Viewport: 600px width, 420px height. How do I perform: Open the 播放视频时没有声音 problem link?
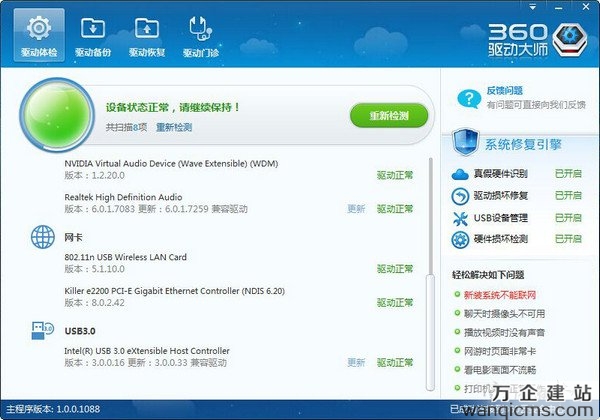504,332
